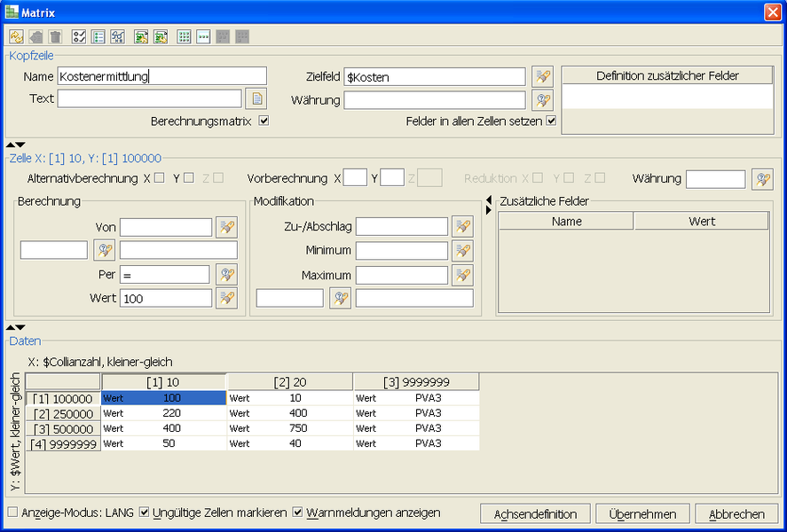Open the lookup icon next to Wert field
The width and height of the screenshot is (787, 532).
227,299
